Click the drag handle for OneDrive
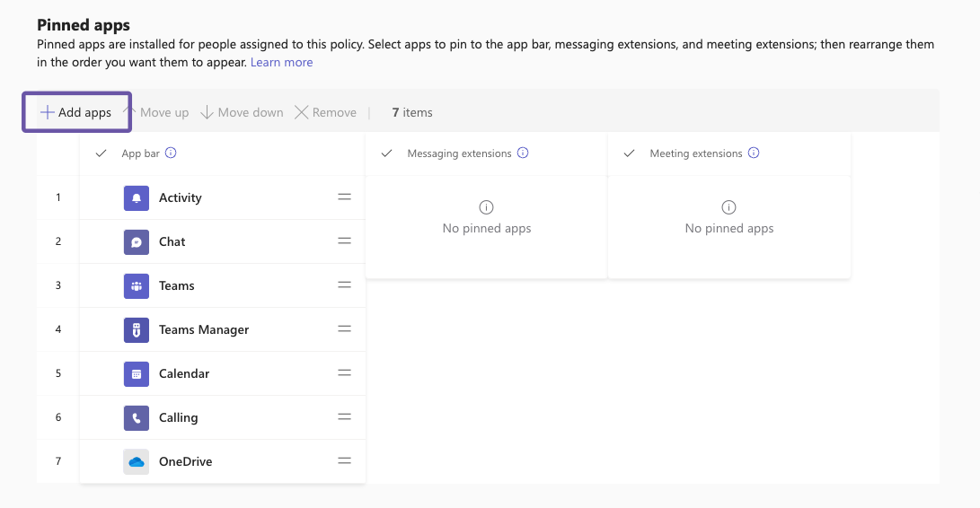This screenshot has height=508, width=980. tap(344, 461)
